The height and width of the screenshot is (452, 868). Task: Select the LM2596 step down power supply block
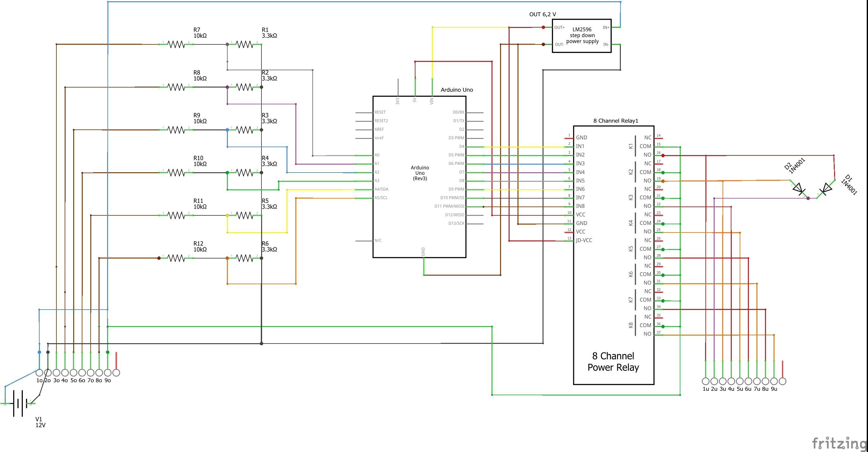coord(582,36)
